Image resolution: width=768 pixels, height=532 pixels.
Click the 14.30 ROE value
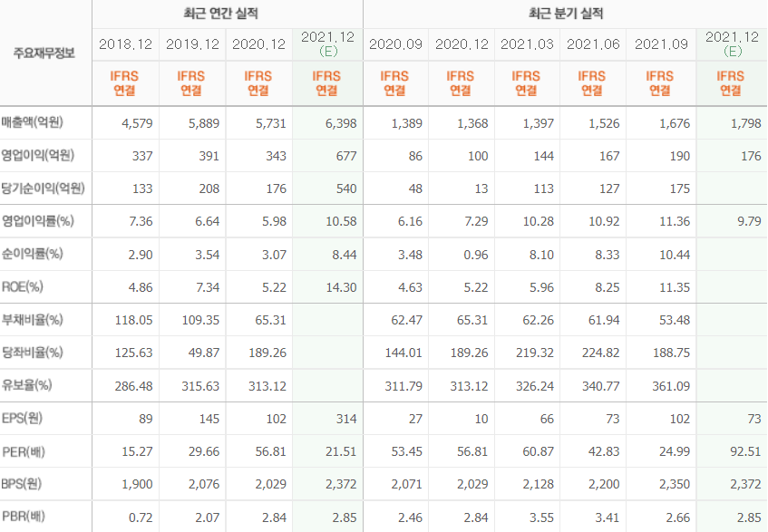(x=342, y=287)
